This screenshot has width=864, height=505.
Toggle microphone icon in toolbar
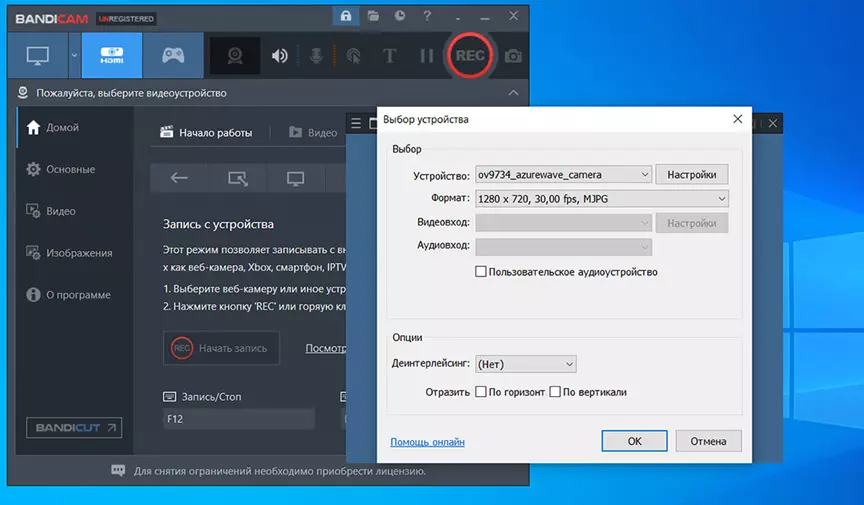pos(316,56)
